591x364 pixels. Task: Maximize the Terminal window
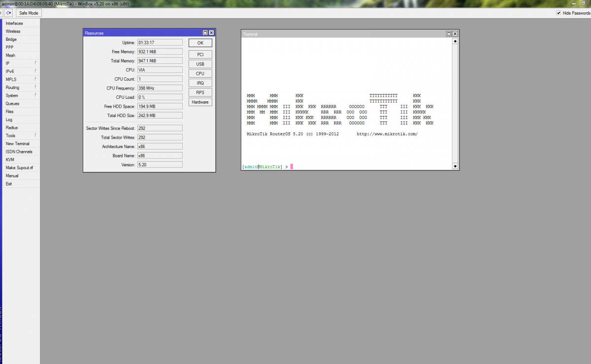coord(449,34)
